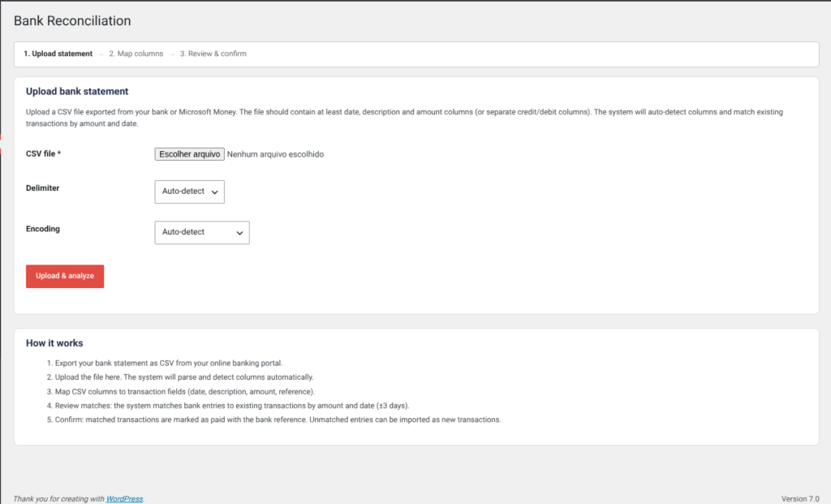Click the 'Upload bank statement' heading
The image size is (831, 504).
coord(77,91)
